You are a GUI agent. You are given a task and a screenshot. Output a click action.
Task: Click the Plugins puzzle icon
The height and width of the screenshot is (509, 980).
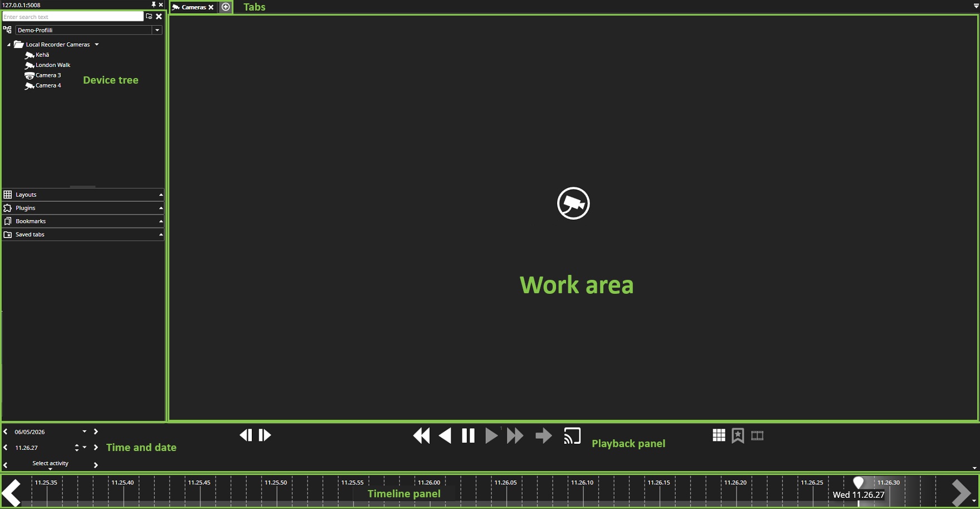click(8, 208)
